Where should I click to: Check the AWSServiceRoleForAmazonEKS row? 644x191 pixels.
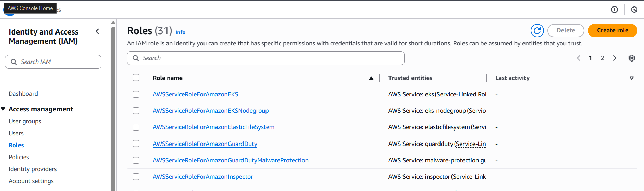[136, 94]
